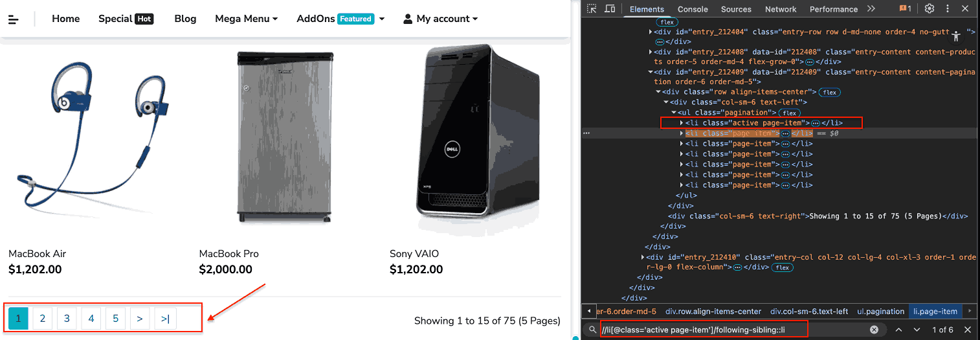Screen dimensions: 980x340
Task: Activate the inspect element picker icon
Action: 592,9
